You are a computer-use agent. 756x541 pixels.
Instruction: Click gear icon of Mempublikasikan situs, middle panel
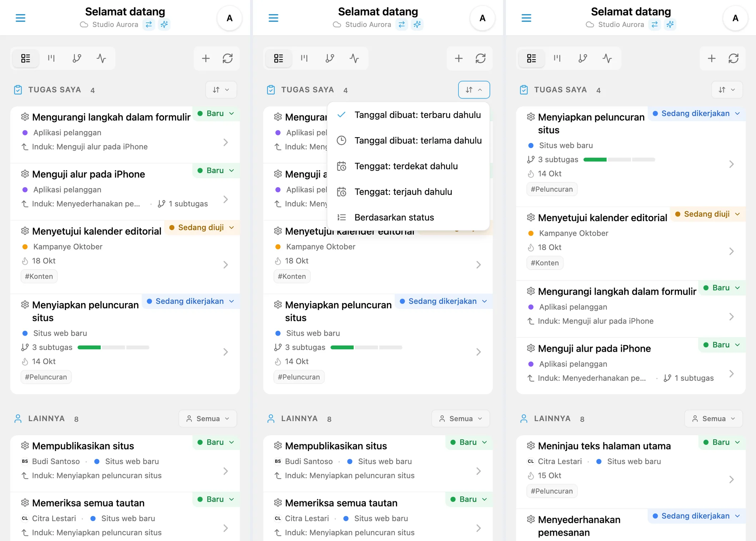tap(278, 446)
